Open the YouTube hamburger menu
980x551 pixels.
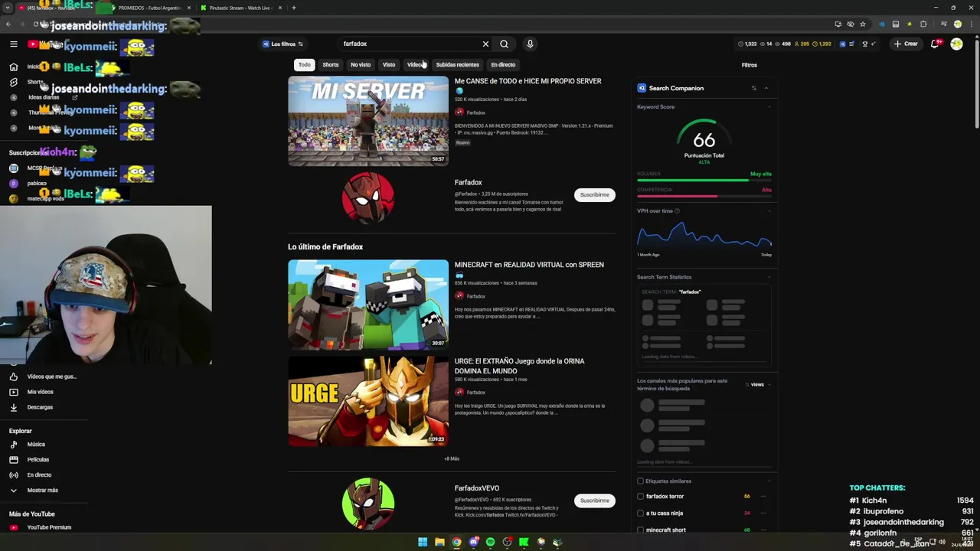coord(13,44)
